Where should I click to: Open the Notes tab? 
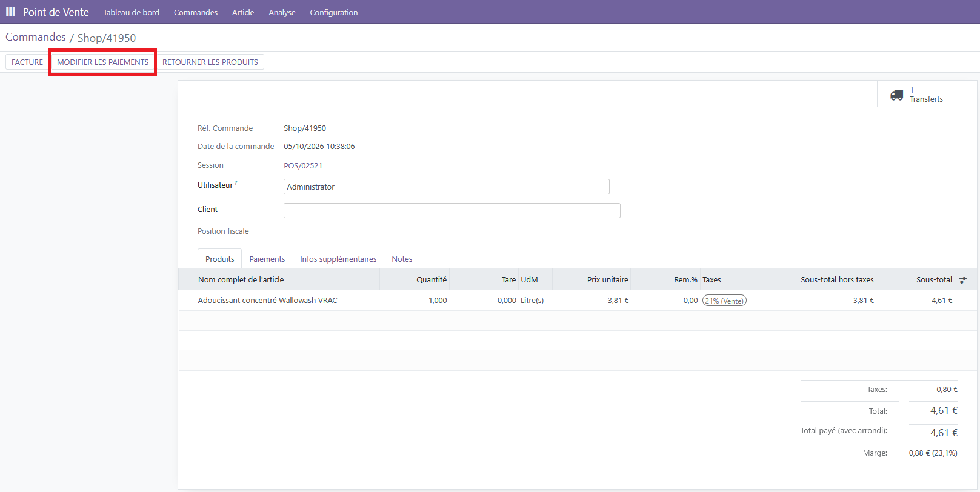click(x=402, y=259)
